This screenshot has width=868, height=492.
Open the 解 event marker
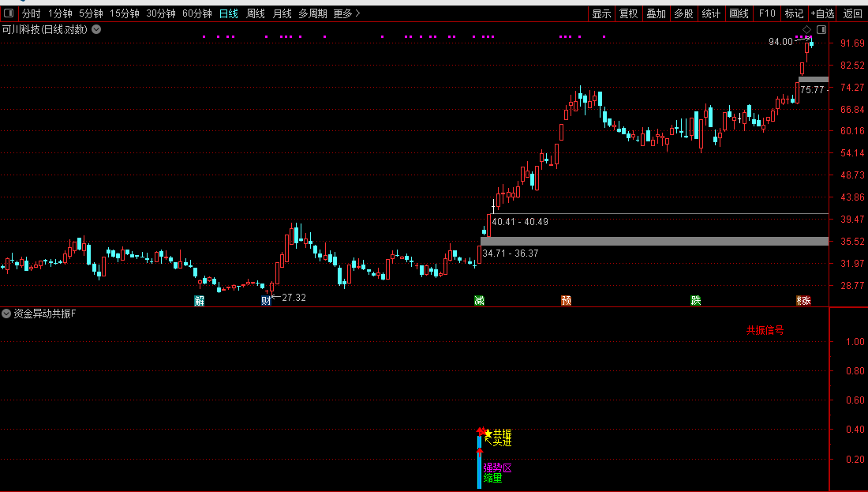200,300
